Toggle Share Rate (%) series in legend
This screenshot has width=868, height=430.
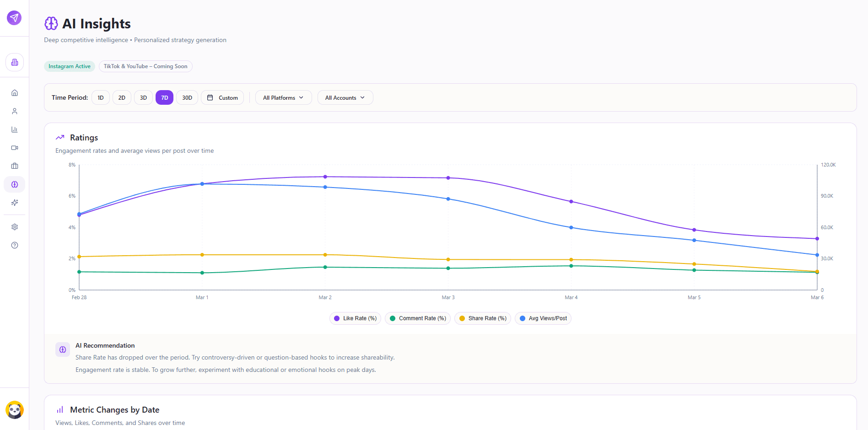coord(483,318)
